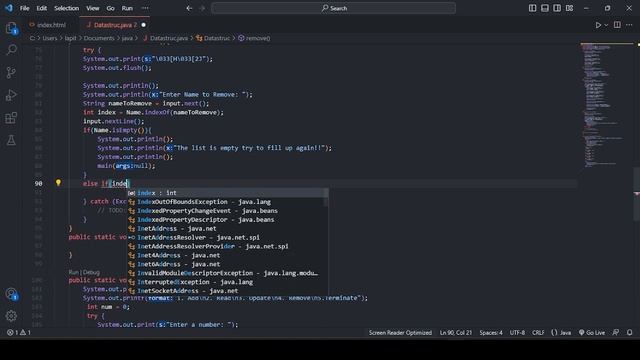Change the UTF-8 encoding

point(517,333)
